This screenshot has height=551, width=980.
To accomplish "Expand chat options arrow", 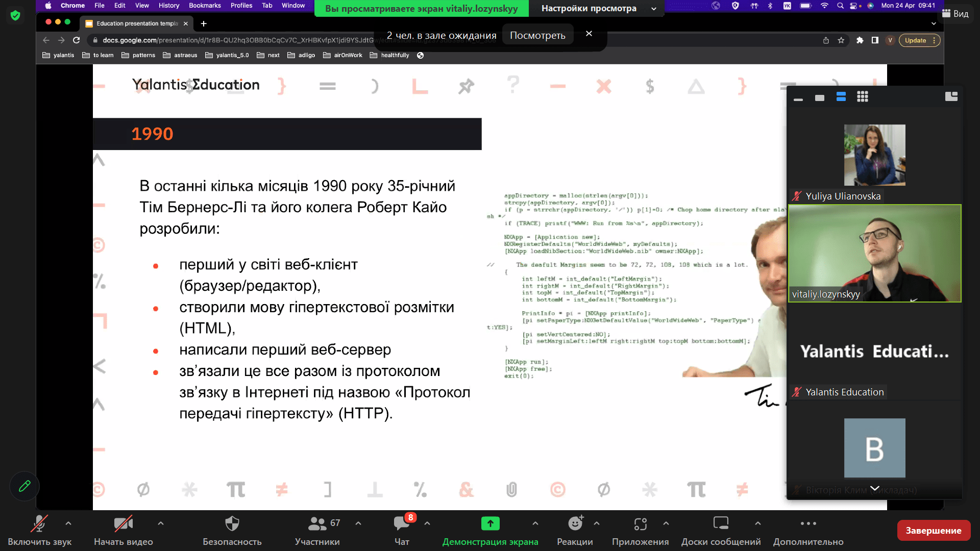I will click(x=427, y=523).
